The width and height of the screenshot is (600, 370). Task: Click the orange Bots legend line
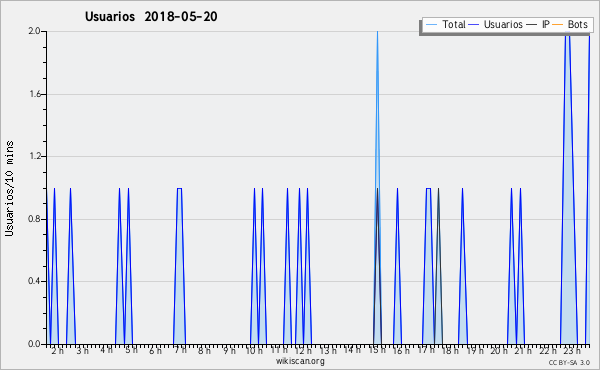(x=558, y=25)
